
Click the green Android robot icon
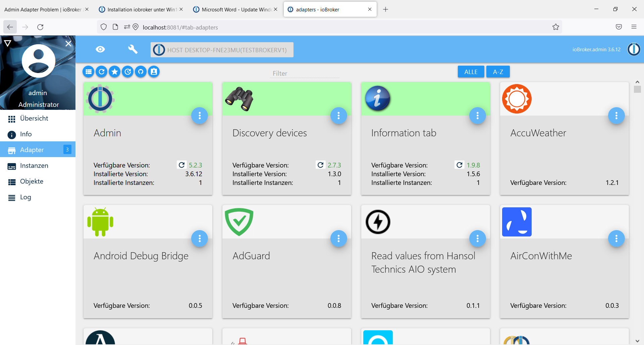100,222
